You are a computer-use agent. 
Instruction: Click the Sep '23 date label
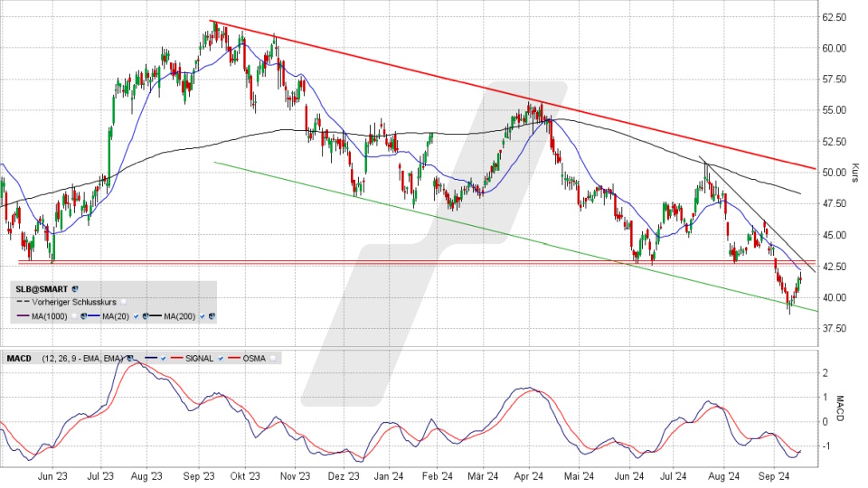point(199,476)
